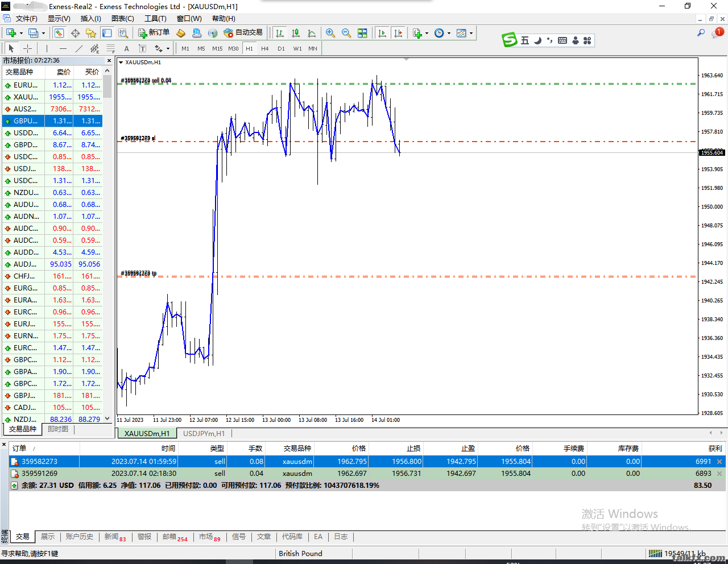Select the trendline drawing tool

pos(78,48)
